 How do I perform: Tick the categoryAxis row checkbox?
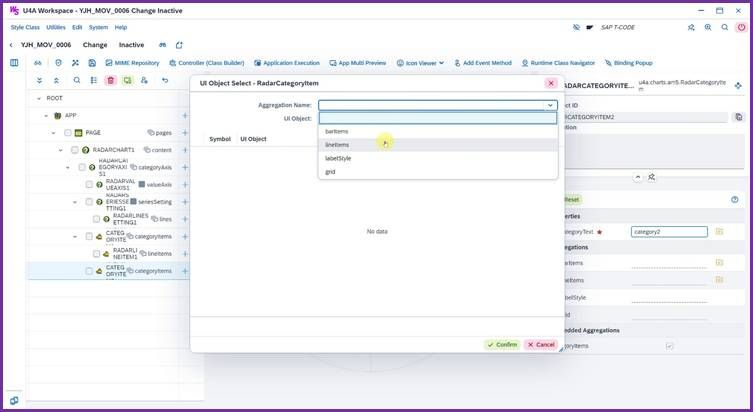(82, 167)
